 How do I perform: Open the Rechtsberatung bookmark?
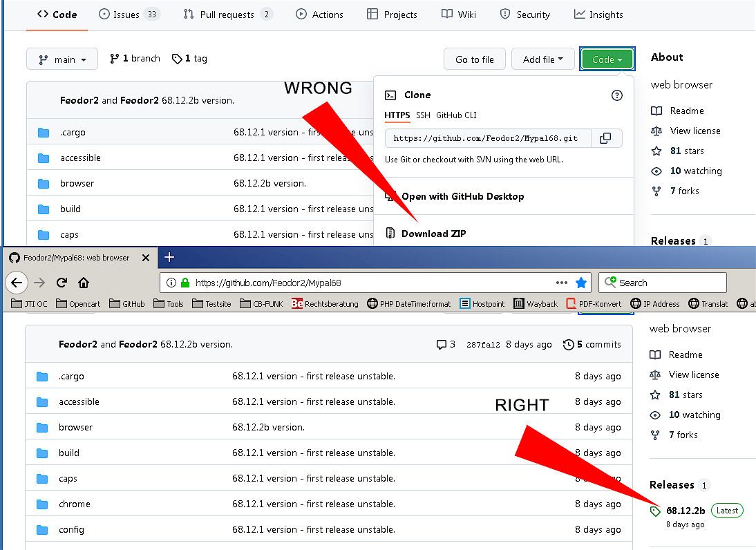[x=325, y=304]
